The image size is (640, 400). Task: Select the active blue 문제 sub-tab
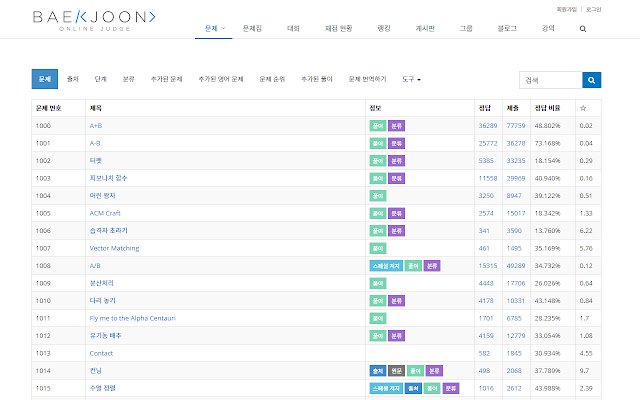45,79
